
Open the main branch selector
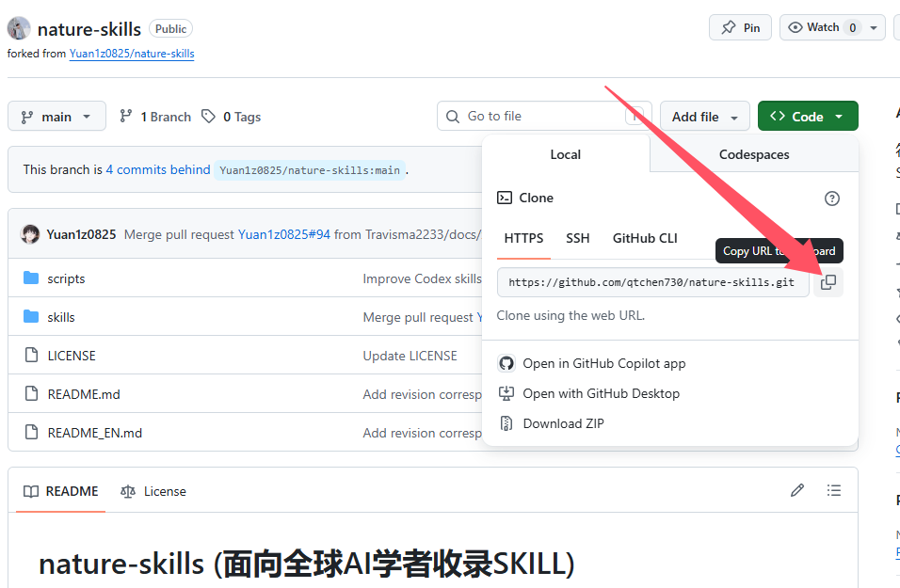(x=56, y=117)
